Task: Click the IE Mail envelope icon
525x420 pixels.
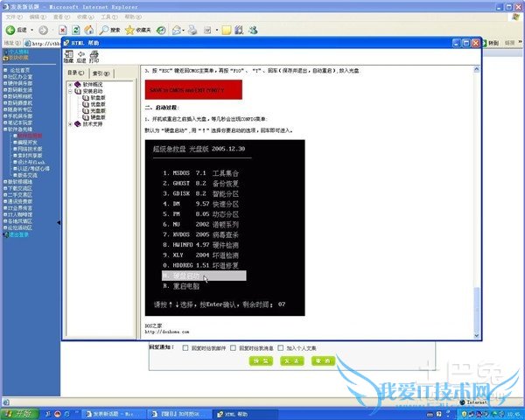Action: (x=177, y=30)
